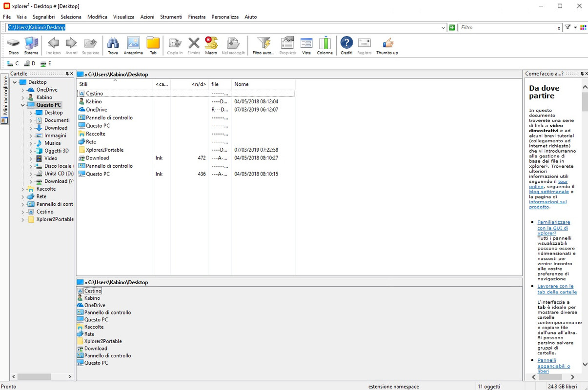Pin the Cartelle panel with pushpin
This screenshot has height=390, width=588.
[x=67, y=74]
